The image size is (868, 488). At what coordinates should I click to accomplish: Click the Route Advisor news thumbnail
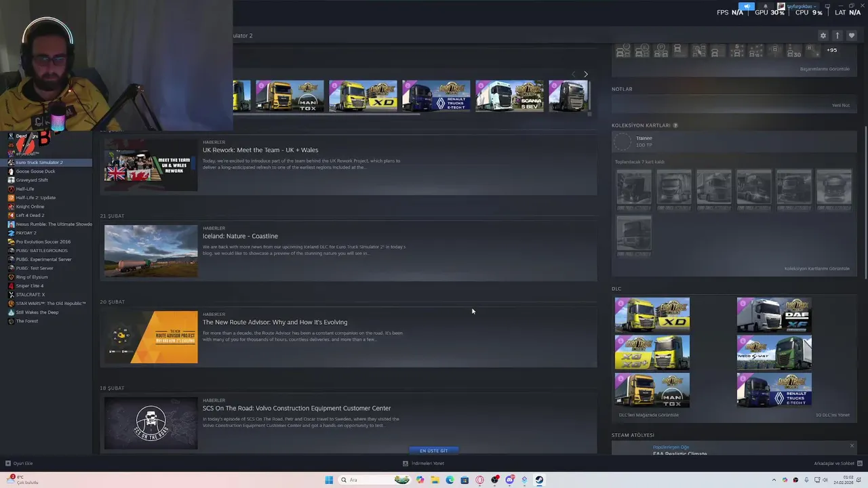point(151,338)
